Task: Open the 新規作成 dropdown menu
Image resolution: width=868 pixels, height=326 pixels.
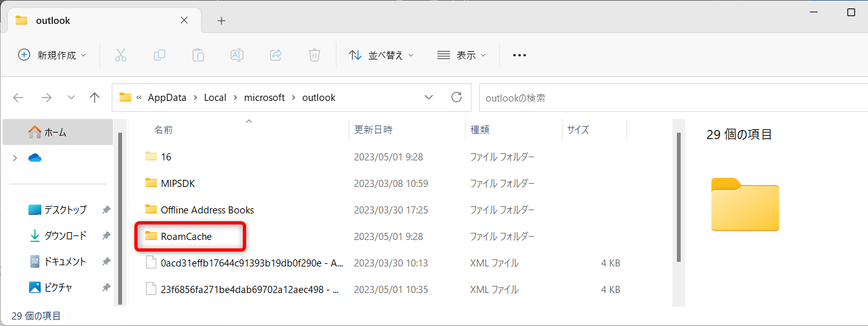Action: pyautogui.click(x=52, y=55)
